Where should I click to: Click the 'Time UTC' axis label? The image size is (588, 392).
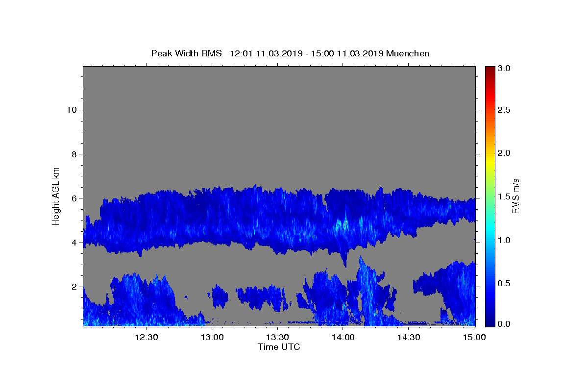pos(279,347)
